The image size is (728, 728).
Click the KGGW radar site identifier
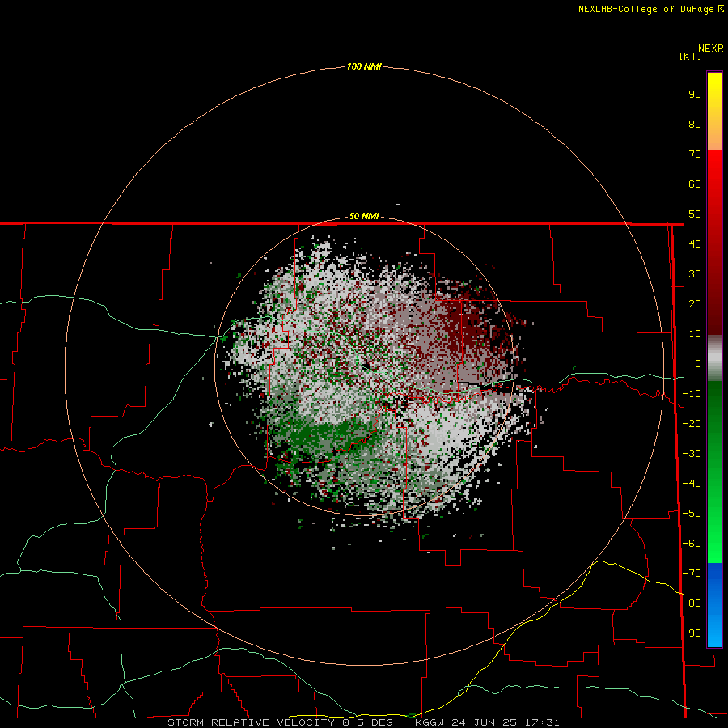click(x=430, y=722)
